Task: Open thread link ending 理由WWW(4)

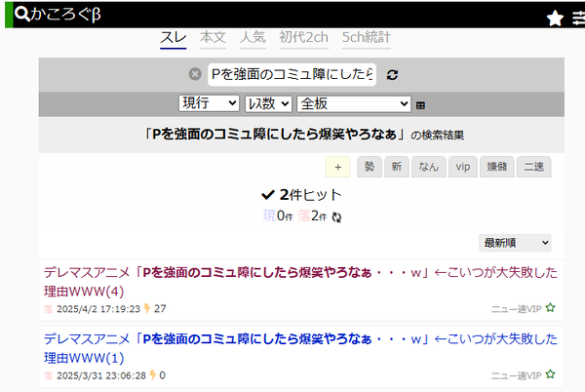Action: pyautogui.click(x=300, y=282)
